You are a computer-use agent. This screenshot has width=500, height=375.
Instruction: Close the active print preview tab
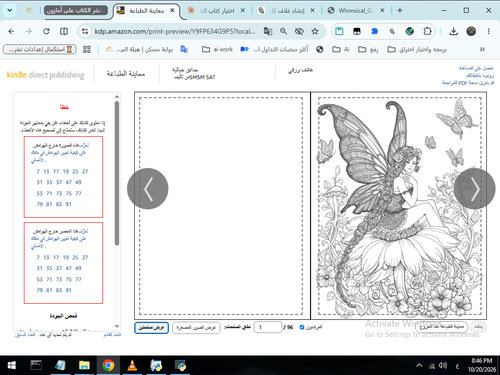pyautogui.click(x=172, y=10)
